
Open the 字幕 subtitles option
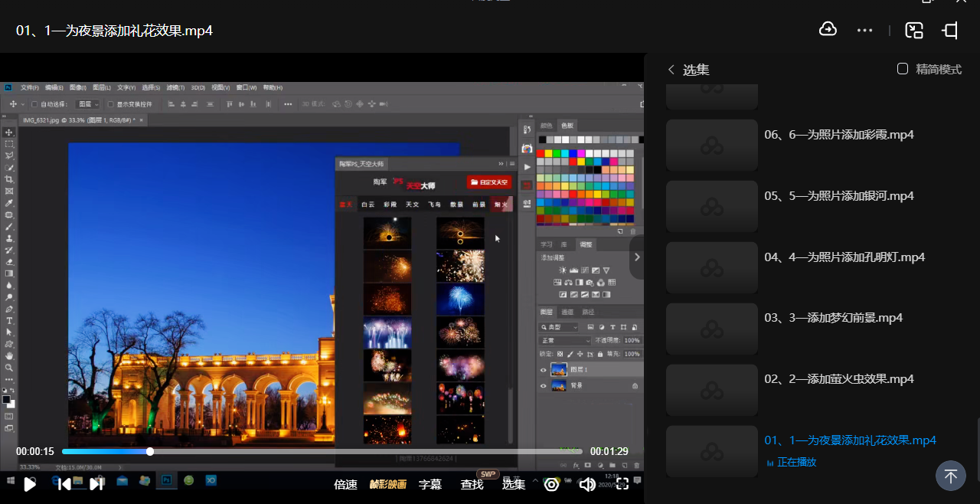tap(430, 484)
